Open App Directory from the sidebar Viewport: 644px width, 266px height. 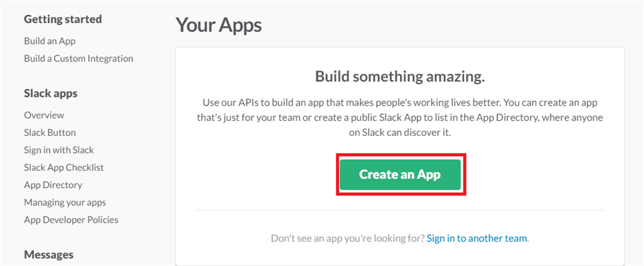coord(53,185)
